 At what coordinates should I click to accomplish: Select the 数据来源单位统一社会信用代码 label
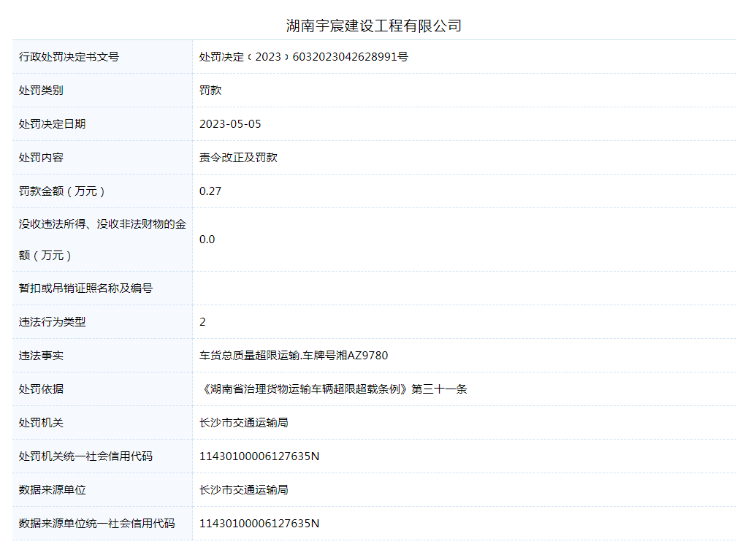coord(97,524)
